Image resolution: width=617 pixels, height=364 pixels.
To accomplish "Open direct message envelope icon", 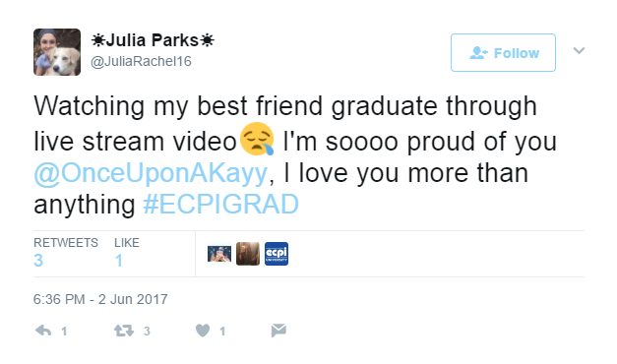I will [278, 331].
